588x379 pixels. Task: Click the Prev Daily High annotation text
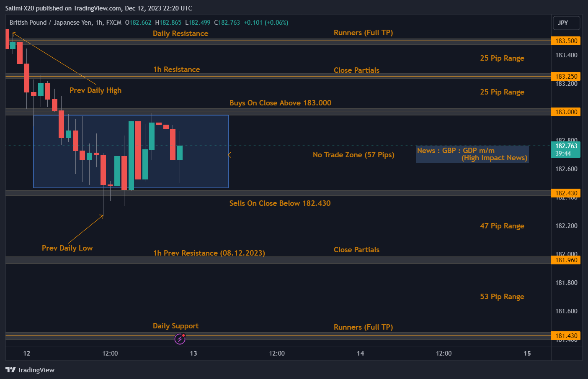(x=95, y=90)
